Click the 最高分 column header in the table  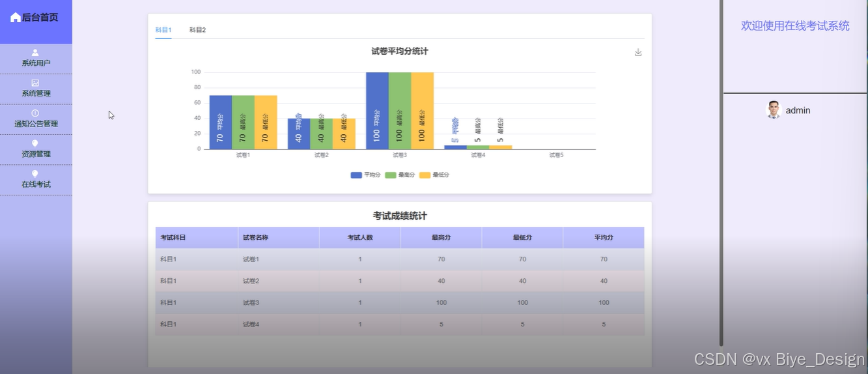click(441, 238)
